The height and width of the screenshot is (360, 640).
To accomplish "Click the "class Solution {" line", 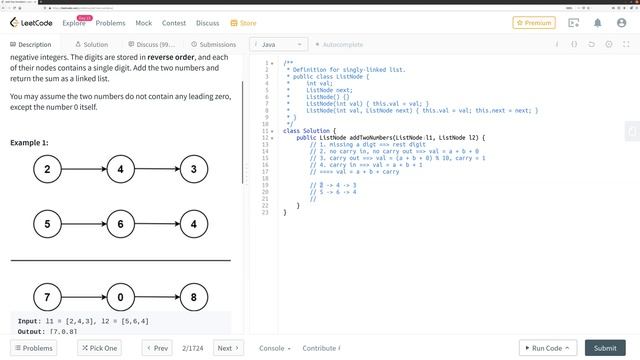I will (309, 131).
